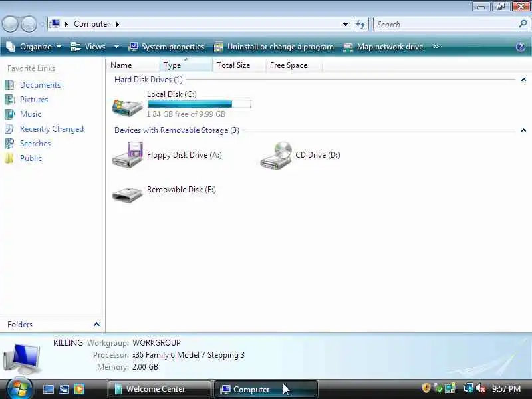Click Uninstall or change a program
The image size is (532, 399).
point(274,47)
